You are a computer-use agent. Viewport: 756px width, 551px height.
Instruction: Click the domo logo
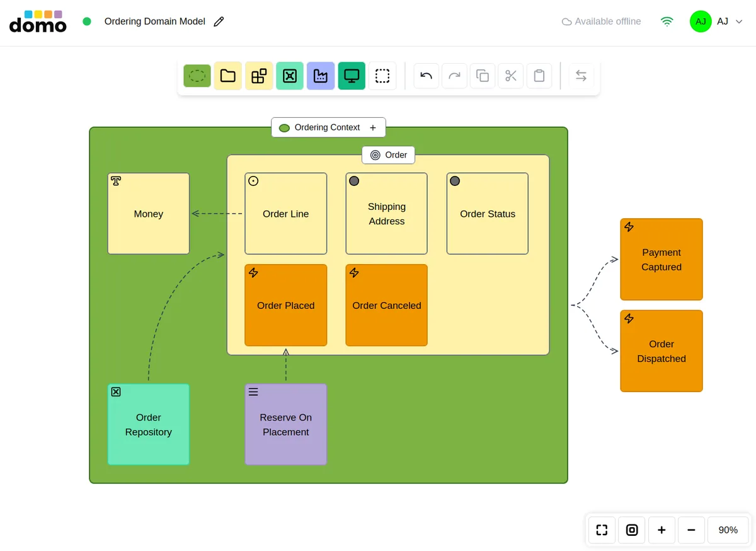38,21
